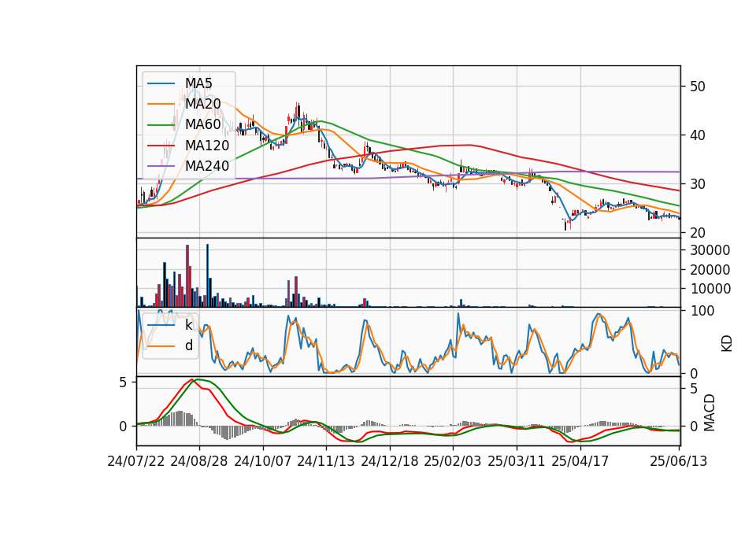756x543 pixels.
Task: Click the KD vertical axis title
Action: click(727, 343)
